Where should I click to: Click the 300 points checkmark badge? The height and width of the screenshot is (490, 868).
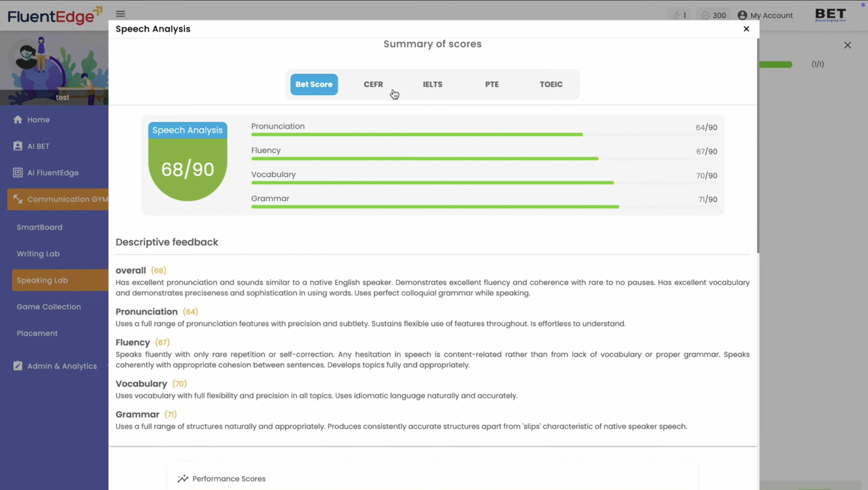pyautogui.click(x=713, y=15)
